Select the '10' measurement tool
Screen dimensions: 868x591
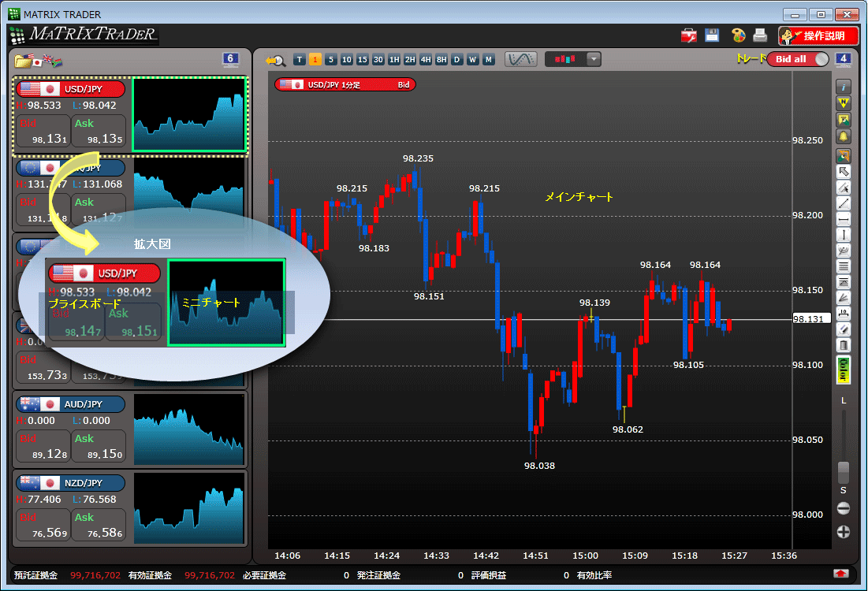[x=843, y=314]
